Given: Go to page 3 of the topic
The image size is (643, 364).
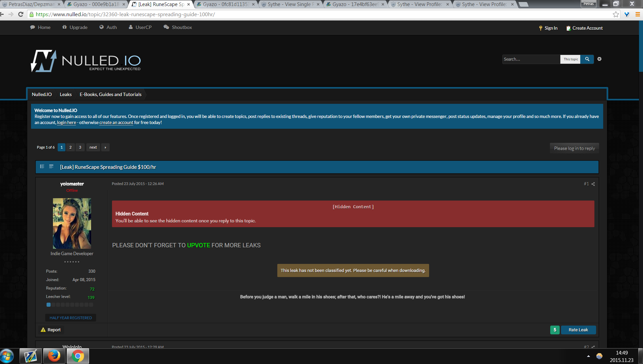Looking at the screenshot, I should tap(80, 147).
